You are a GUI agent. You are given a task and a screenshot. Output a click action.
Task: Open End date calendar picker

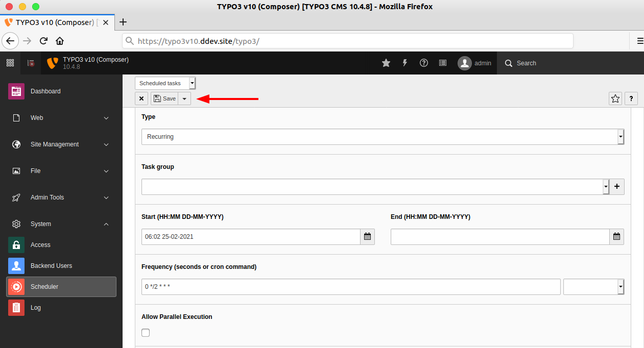(616, 237)
